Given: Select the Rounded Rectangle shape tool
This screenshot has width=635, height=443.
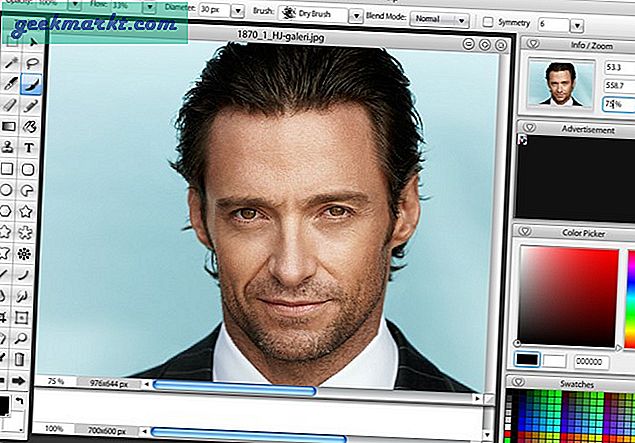Looking at the screenshot, I should pyautogui.click(x=28, y=169).
